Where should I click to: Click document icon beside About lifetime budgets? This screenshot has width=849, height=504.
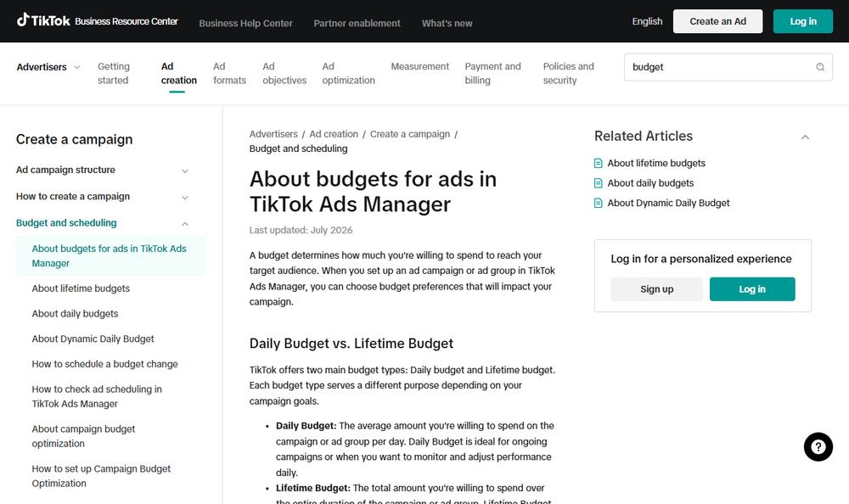[599, 163]
